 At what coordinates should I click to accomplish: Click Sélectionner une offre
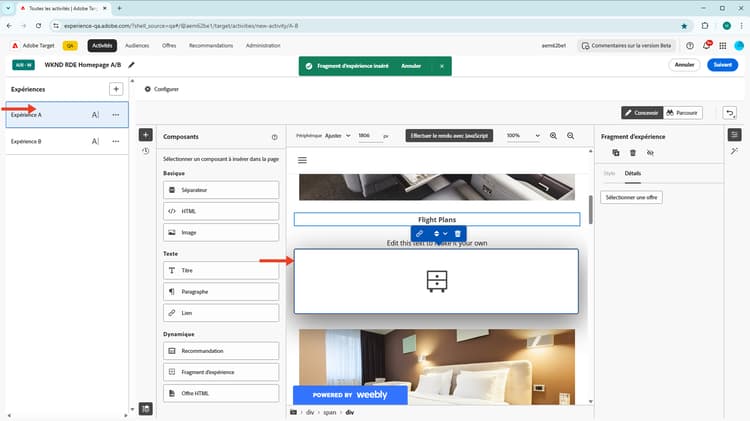[631, 197]
